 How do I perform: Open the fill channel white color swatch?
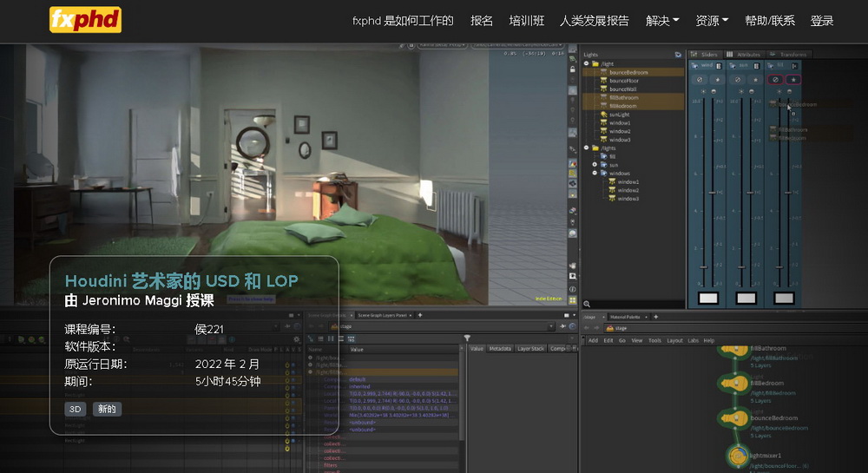tap(784, 299)
